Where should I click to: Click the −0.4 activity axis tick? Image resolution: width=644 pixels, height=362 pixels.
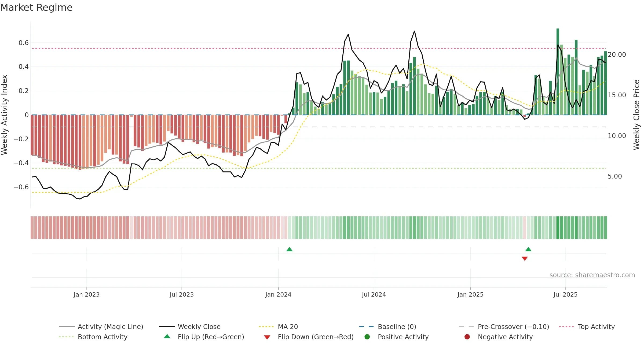[x=21, y=163]
